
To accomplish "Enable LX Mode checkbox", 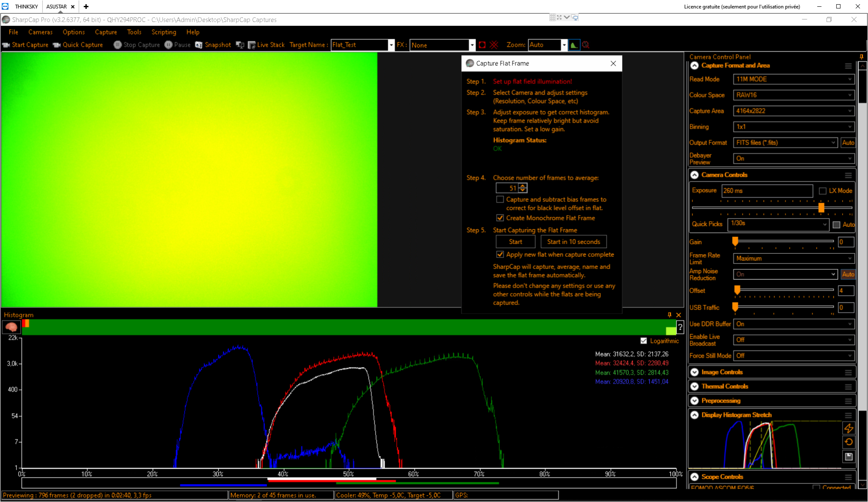I will point(823,191).
